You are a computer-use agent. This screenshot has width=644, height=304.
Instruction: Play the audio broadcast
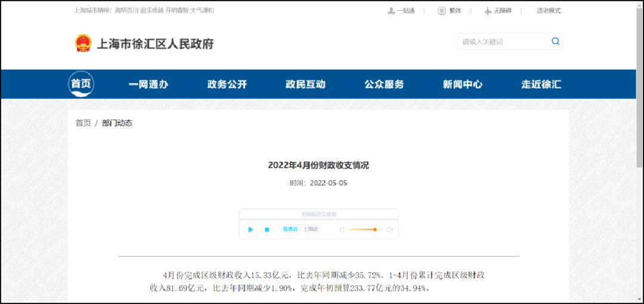coord(250,229)
